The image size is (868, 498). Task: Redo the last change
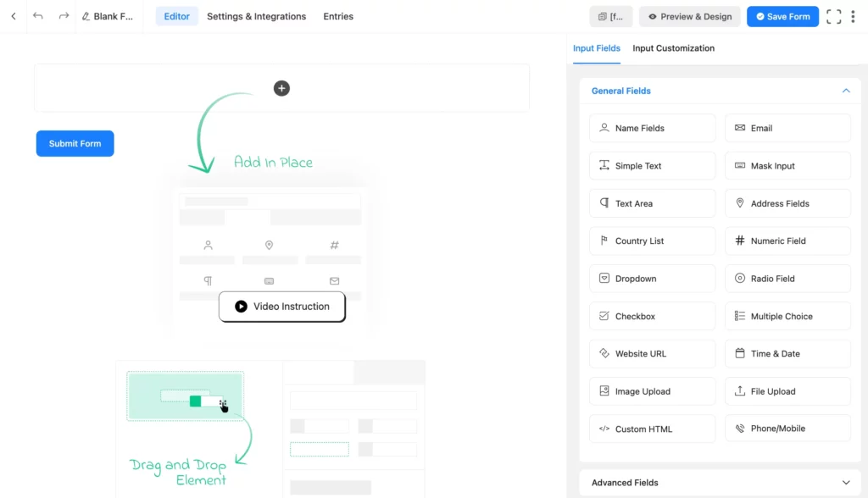pyautogui.click(x=64, y=16)
